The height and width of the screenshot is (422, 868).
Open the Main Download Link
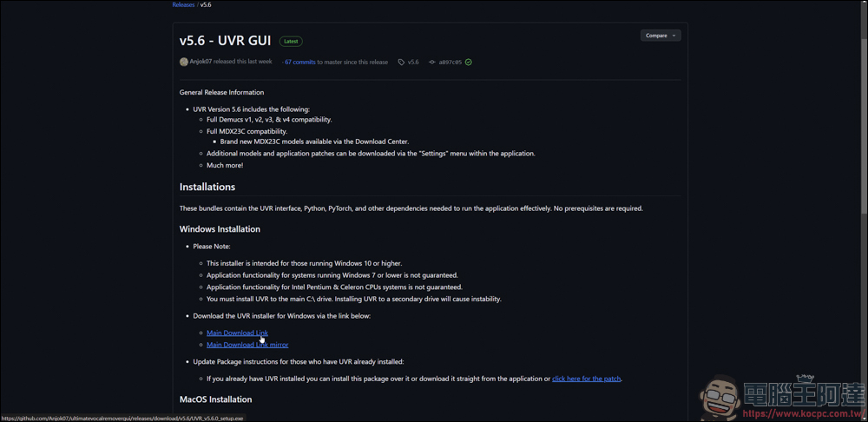[237, 333]
